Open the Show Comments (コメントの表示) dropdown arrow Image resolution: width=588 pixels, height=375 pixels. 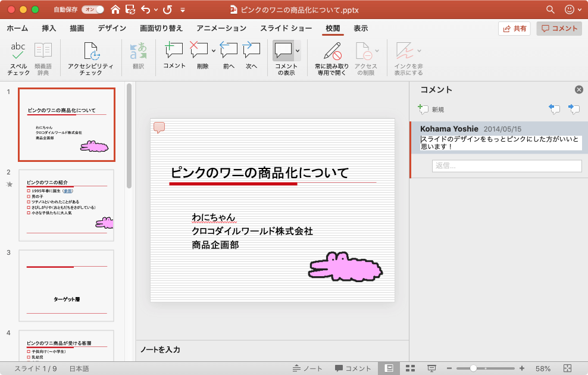click(x=298, y=51)
